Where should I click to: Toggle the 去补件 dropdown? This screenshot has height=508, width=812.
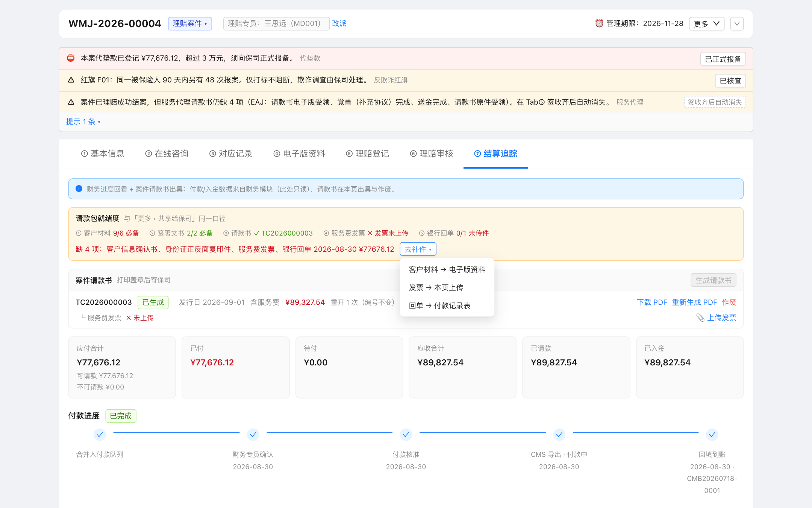tap(418, 249)
